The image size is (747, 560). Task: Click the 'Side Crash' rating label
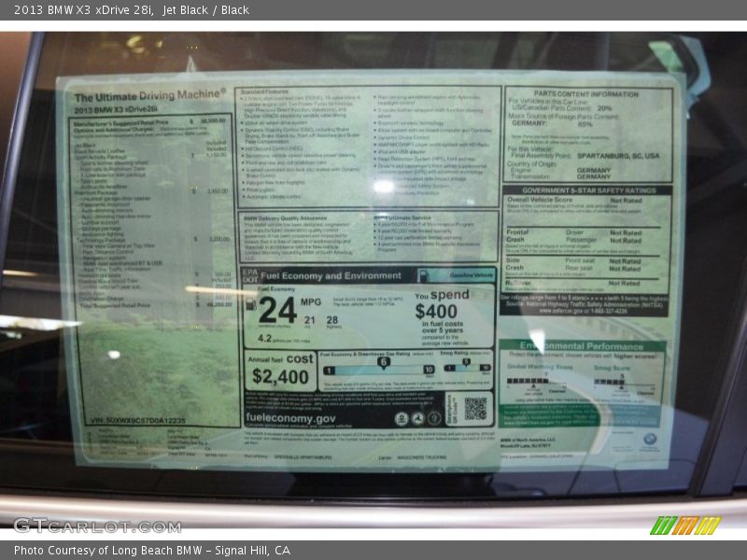pos(514,264)
